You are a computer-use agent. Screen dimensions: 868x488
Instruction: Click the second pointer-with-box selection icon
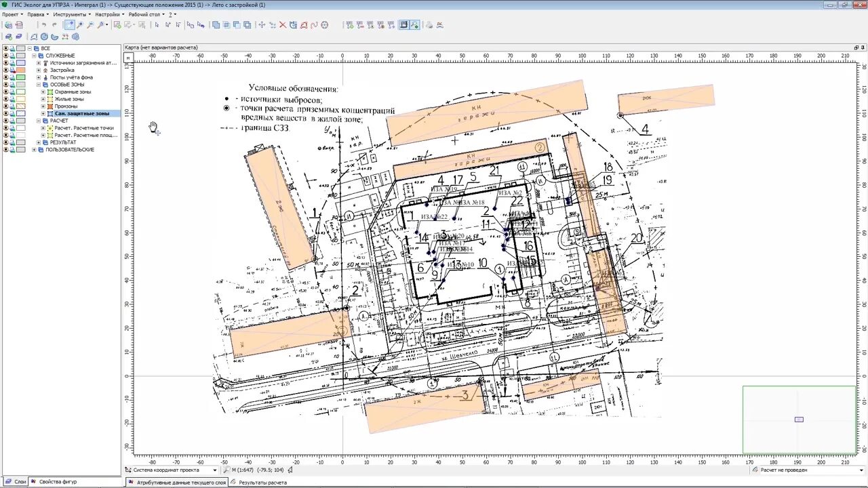[201, 24]
